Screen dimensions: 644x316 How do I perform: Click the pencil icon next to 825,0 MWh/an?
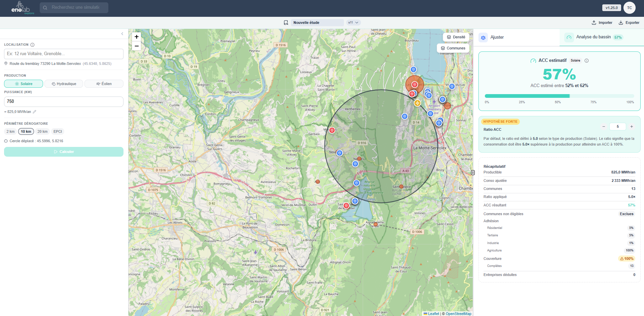coord(35,112)
